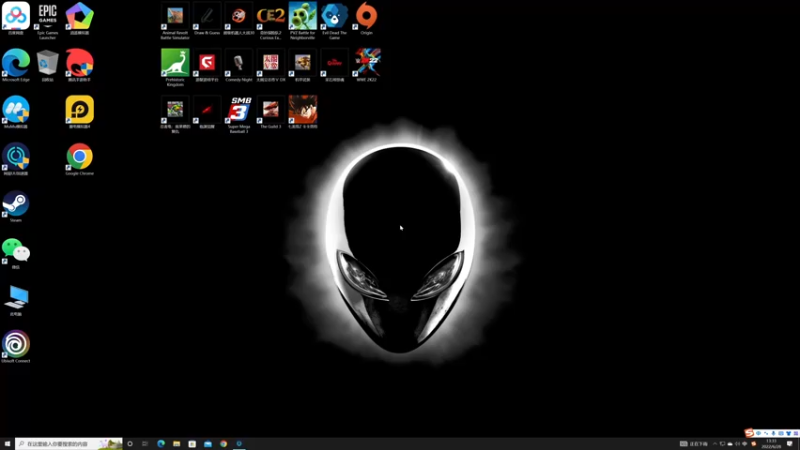Open Chrome from the taskbar

click(223, 444)
